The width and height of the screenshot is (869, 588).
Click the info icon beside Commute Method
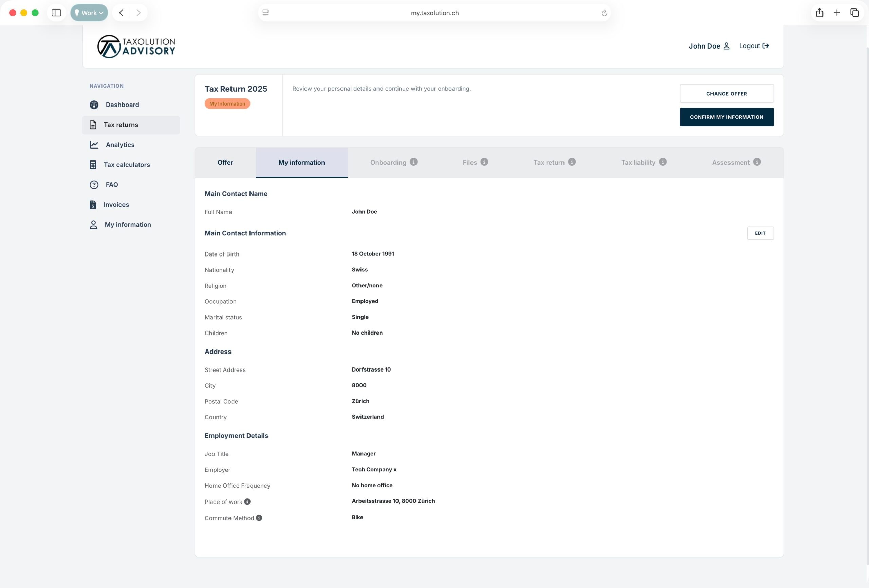[259, 518]
